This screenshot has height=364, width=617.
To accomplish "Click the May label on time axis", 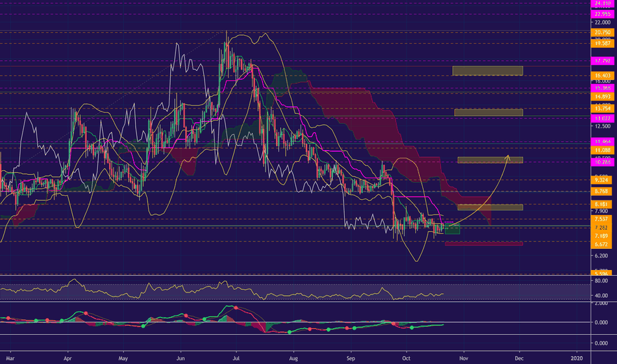I will (123, 359).
